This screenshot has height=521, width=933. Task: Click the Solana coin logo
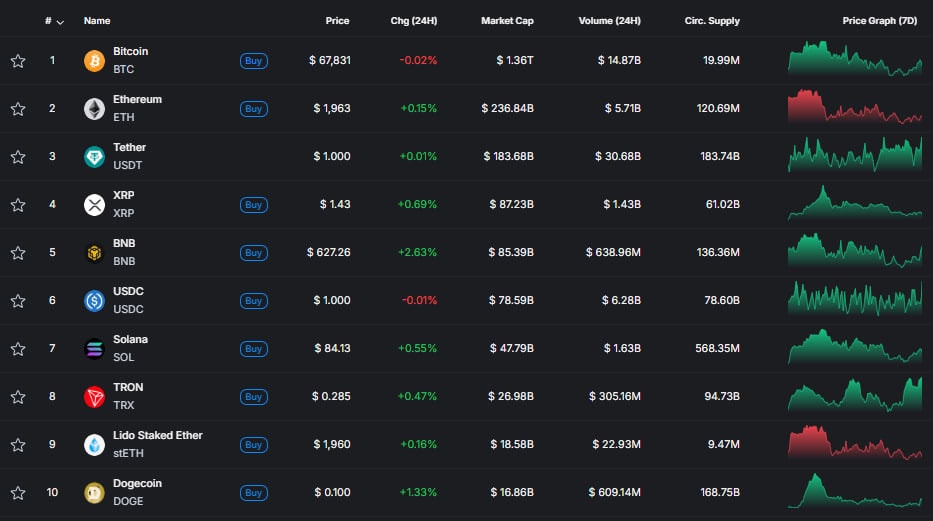94,349
